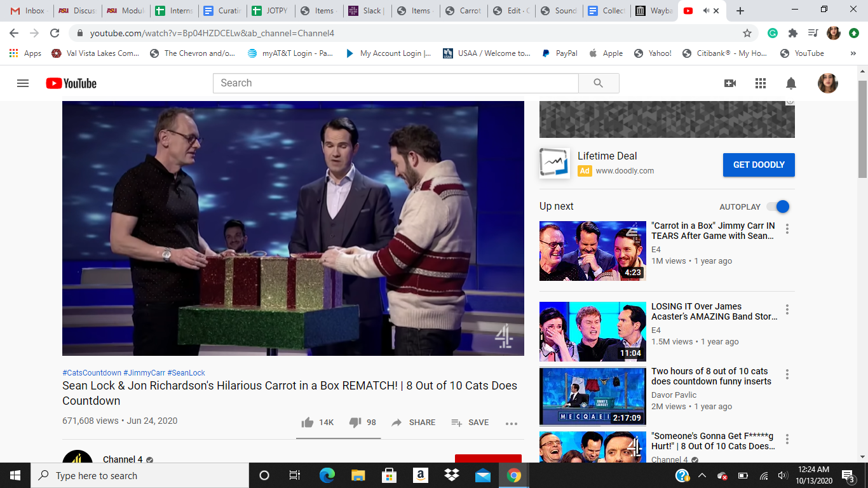Like the video with thumbs up
This screenshot has width=868, height=488.
308,423
